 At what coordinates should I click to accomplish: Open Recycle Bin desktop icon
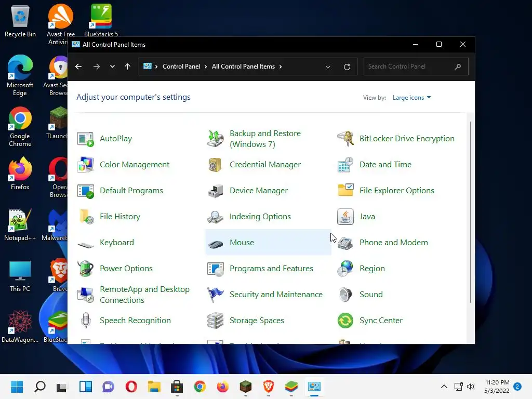point(20,21)
